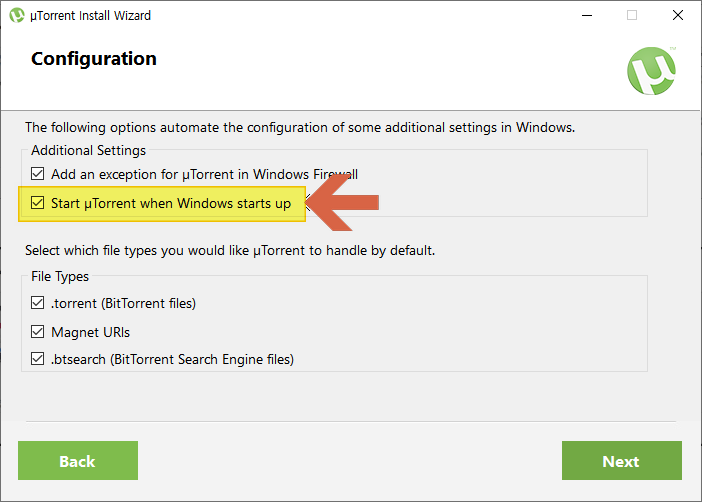Image resolution: width=702 pixels, height=502 pixels.
Task: Toggle the Magnet URIs checkbox
Action: [38, 332]
